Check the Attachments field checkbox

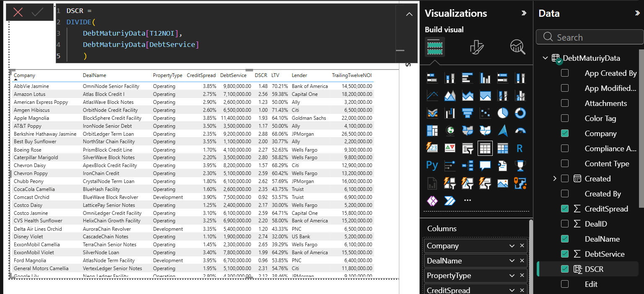click(x=565, y=103)
